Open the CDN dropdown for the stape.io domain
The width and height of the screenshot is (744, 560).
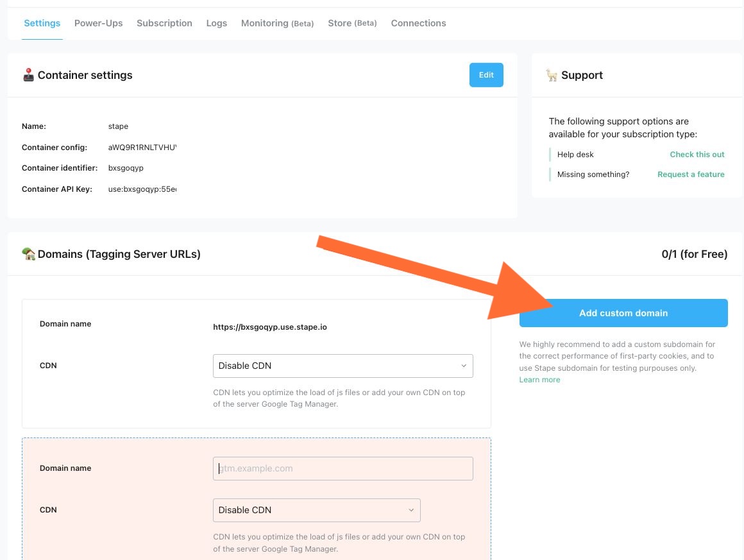pyautogui.click(x=342, y=365)
